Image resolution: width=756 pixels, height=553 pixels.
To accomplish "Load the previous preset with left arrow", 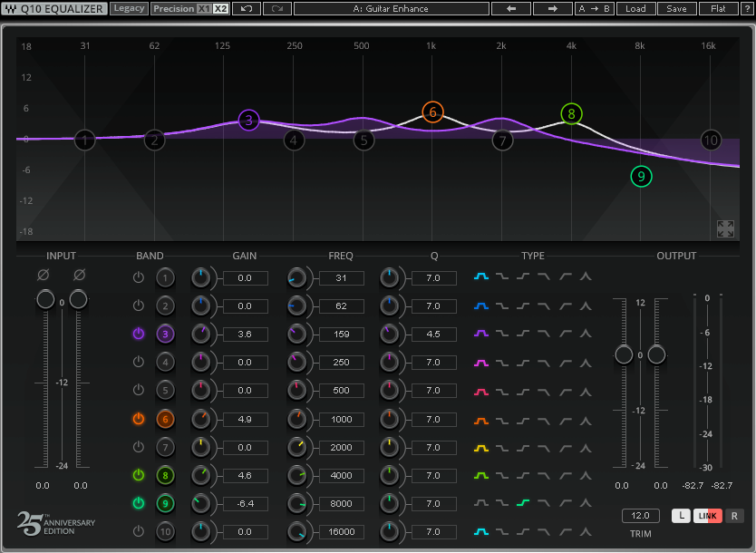I will (x=511, y=9).
